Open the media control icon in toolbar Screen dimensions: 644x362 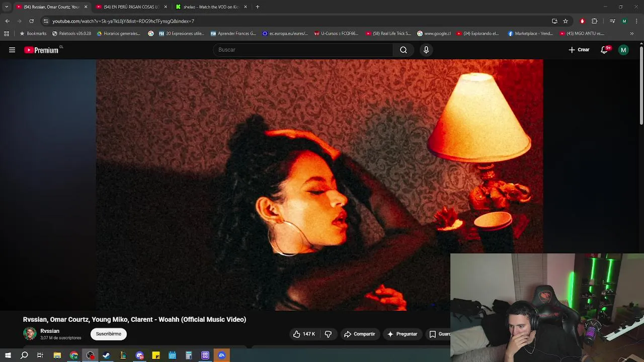[x=612, y=21]
